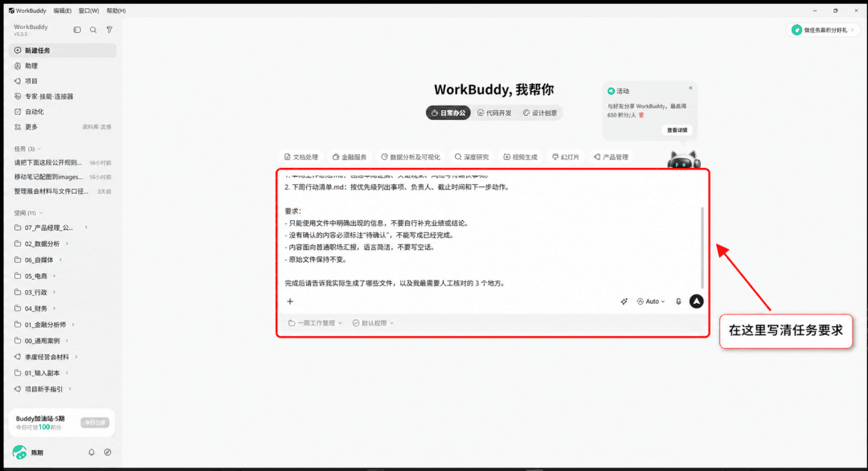The image size is (868, 471).
Task: Select the 00_通用案例 folder
Action: click(42, 341)
